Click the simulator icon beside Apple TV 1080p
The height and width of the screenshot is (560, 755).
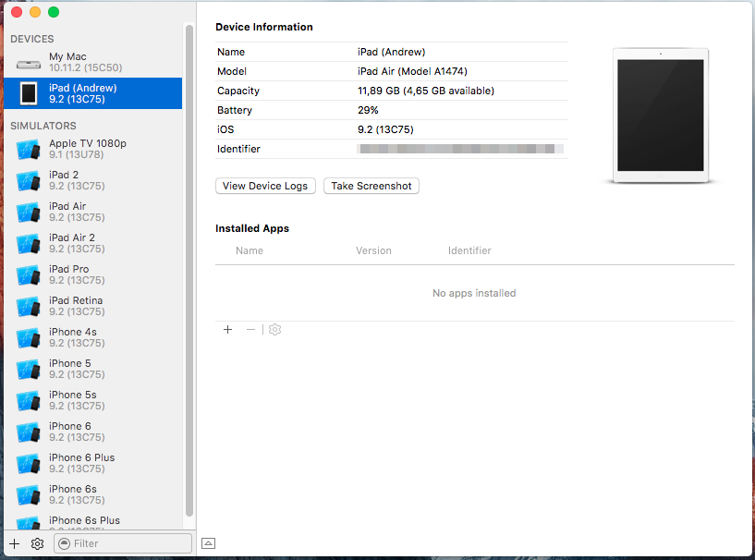[x=28, y=150]
